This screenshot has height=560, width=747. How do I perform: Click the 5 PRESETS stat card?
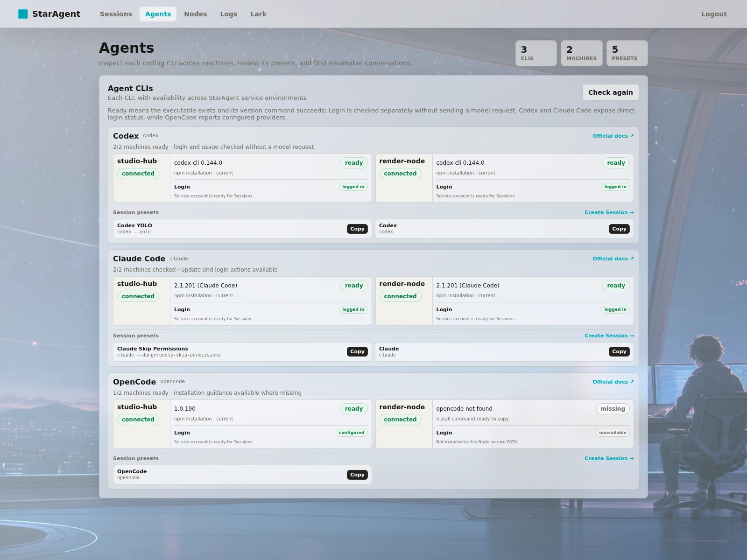tap(627, 53)
